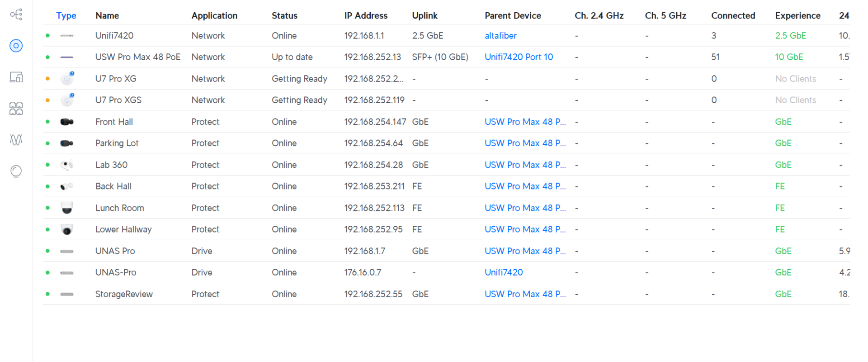Viewport: 868px width, 362px height.
Task: Open the Topology icon in sidebar
Action: (x=16, y=14)
